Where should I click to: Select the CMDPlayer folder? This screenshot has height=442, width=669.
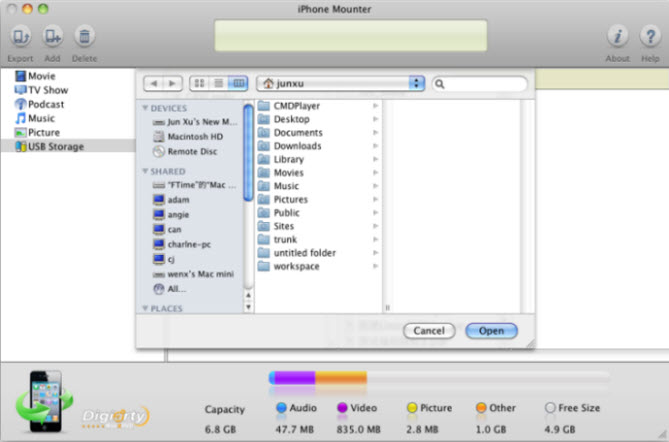tap(289, 106)
